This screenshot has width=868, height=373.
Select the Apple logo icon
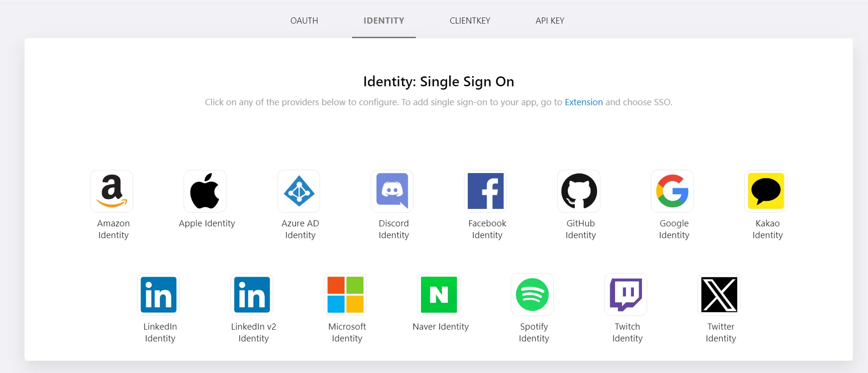point(205,191)
